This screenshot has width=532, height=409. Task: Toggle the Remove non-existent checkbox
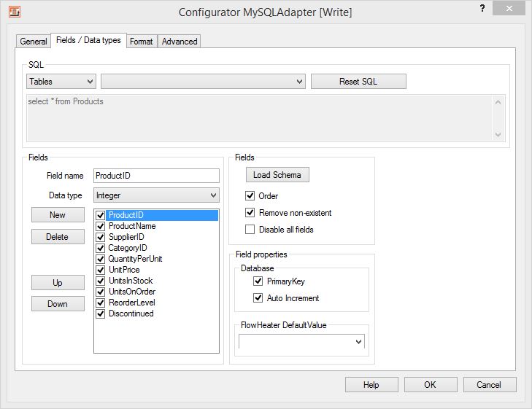coord(250,212)
